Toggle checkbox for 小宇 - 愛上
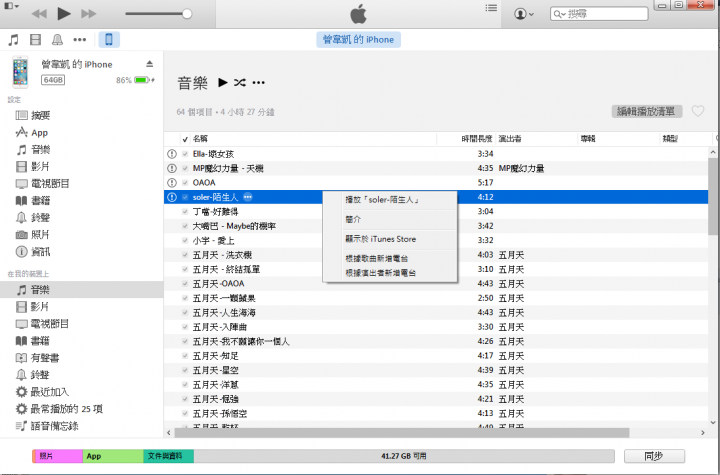The width and height of the screenshot is (720, 475). [x=185, y=240]
